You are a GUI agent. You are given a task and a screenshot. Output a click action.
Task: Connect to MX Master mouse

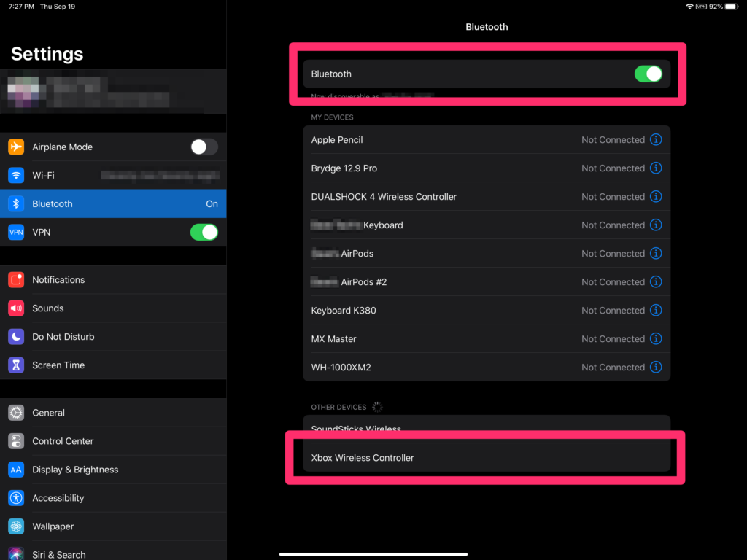[x=487, y=338]
